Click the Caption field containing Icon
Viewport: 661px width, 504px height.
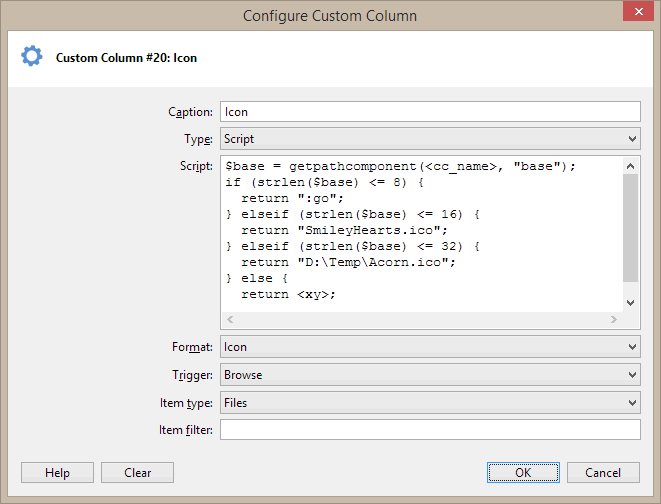pyautogui.click(x=429, y=112)
